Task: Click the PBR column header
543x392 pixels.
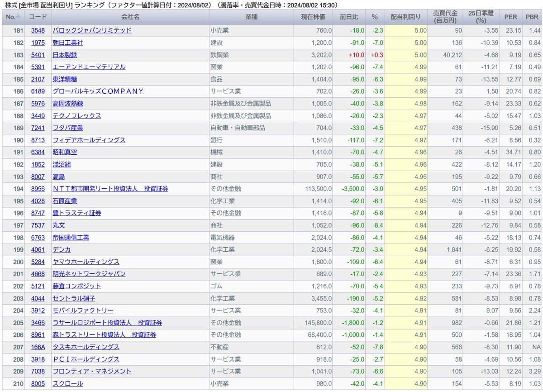Action: (x=532, y=17)
